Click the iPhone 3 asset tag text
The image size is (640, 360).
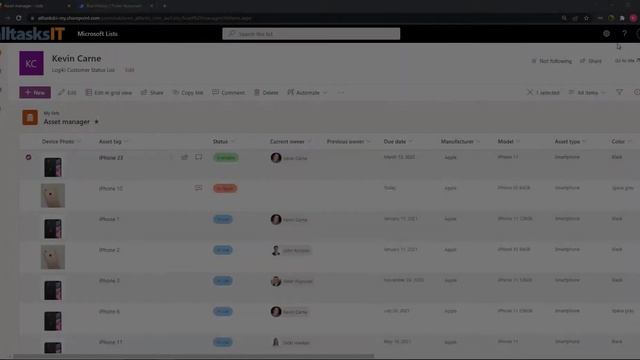point(109,280)
